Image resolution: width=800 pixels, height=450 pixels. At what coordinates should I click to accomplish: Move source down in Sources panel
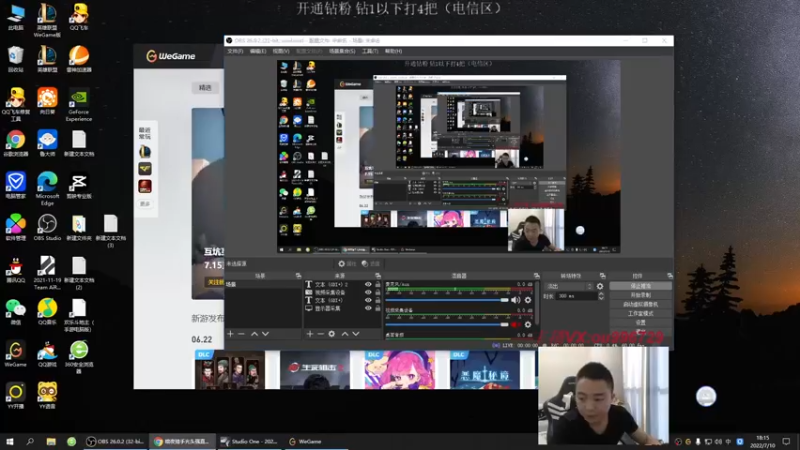click(x=356, y=334)
